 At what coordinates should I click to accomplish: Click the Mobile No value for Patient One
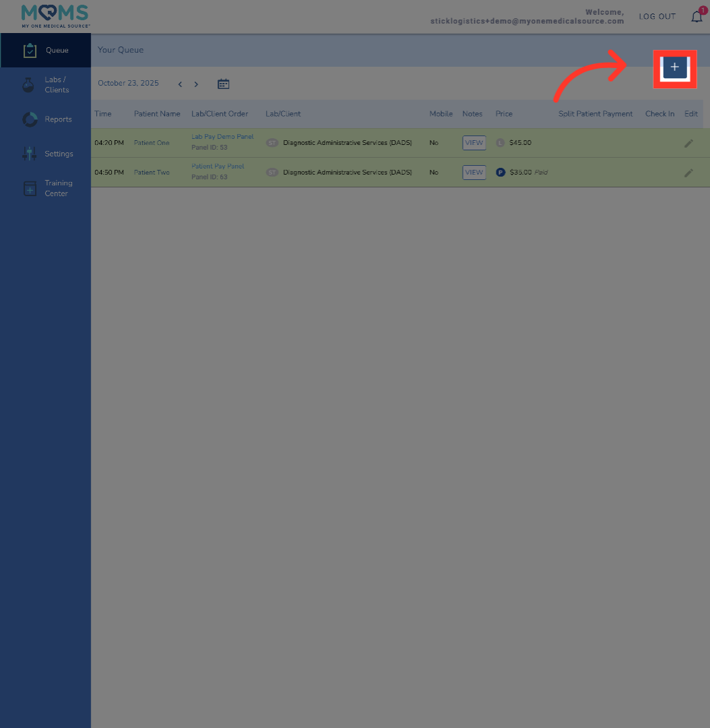[434, 143]
